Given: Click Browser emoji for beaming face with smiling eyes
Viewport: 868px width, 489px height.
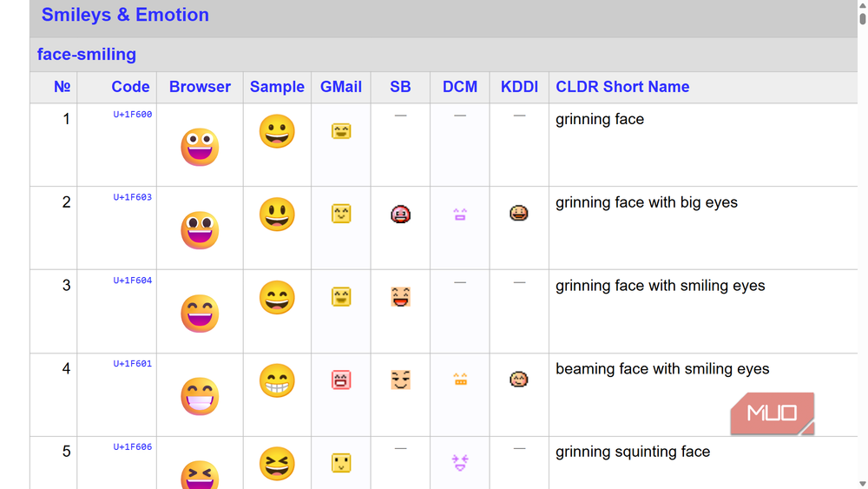Looking at the screenshot, I should point(200,397).
